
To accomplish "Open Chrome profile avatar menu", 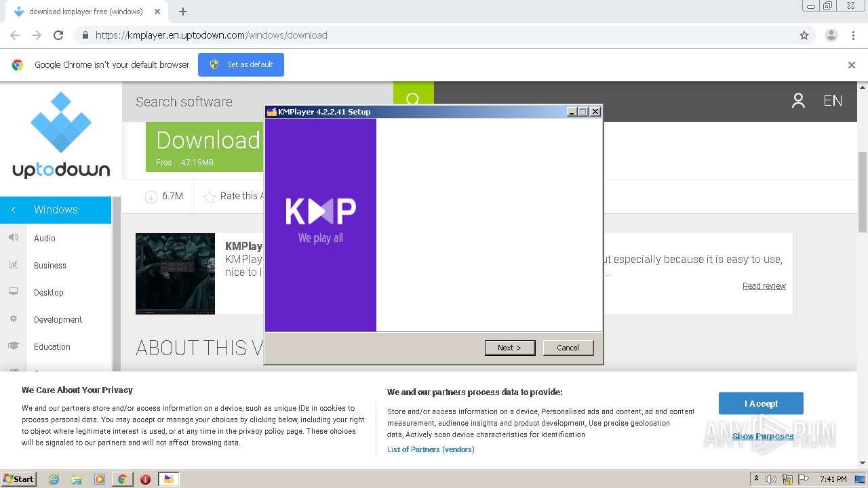I will tap(831, 35).
